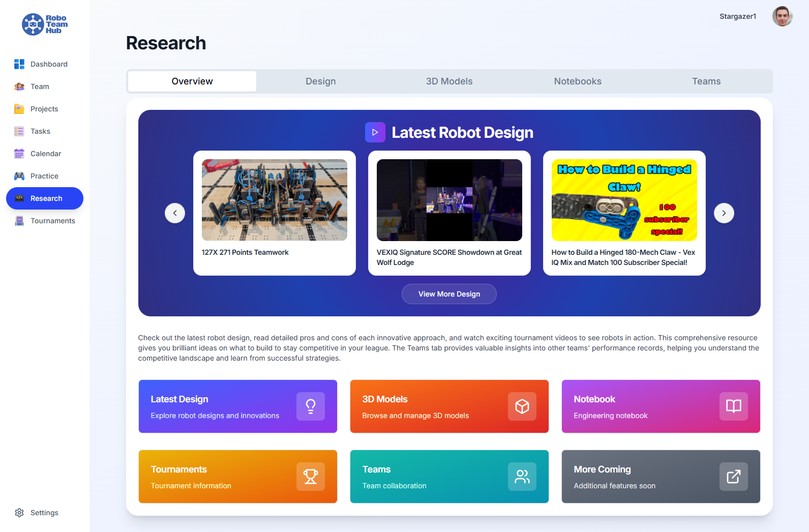809x532 pixels.
Task: Show previous designs with left carousel arrow
Action: point(175,213)
